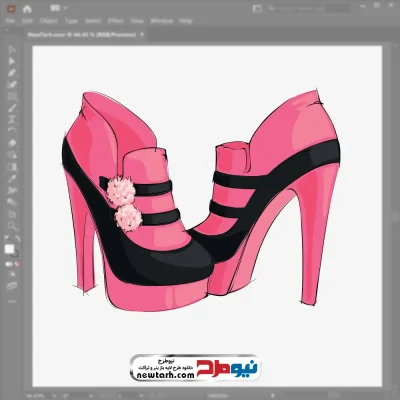This screenshot has height=400, width=400.
Task: Click the Home icon in the top bar
Action: pyautogui.click(x=27, y=9)
